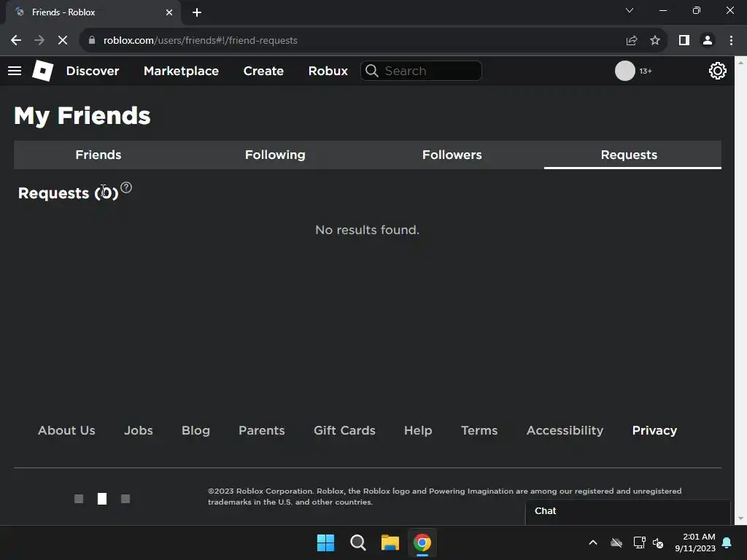Open Robux in the navigation bar
This screenshot has width=747, height=560.
[328, 71]
